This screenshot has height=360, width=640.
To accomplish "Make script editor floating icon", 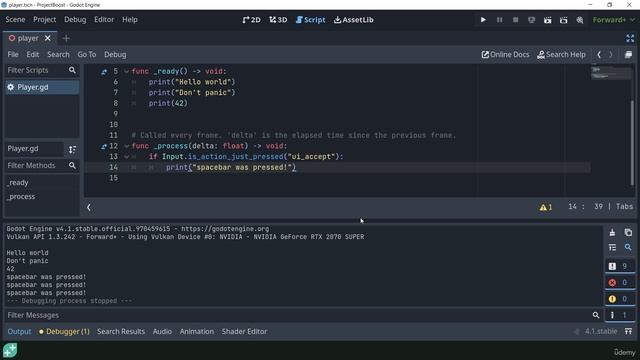I will [x=629, y=54].
